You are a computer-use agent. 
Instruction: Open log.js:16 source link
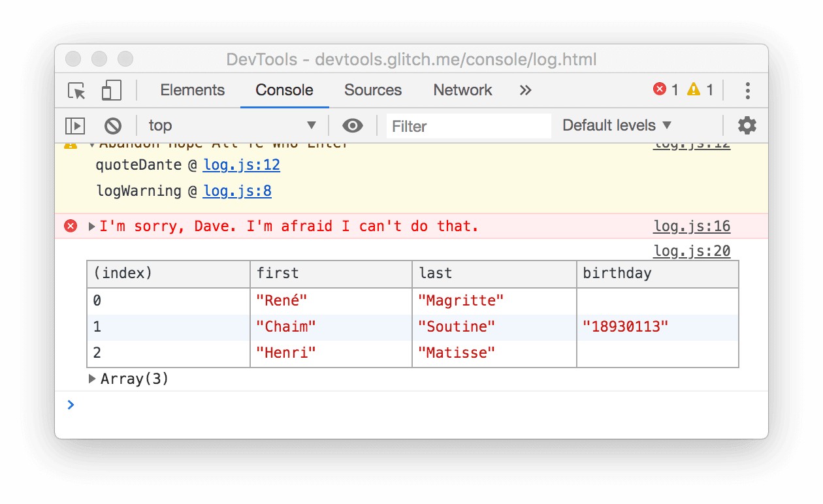691,226
